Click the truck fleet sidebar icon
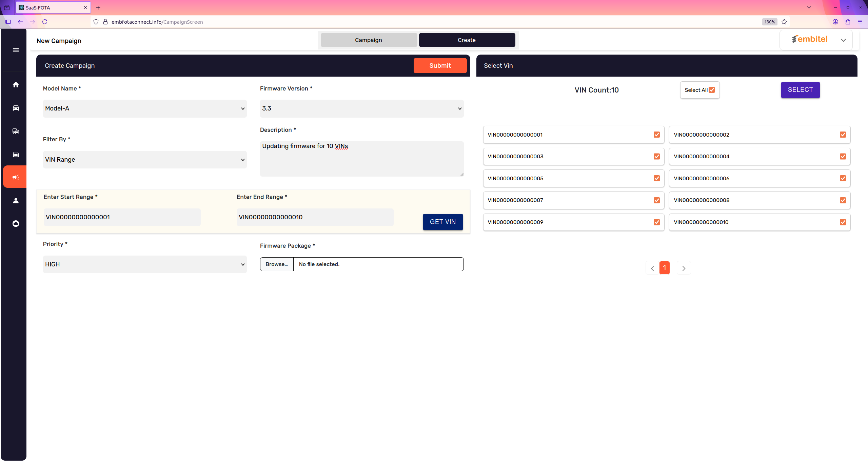 pos(16,131)
